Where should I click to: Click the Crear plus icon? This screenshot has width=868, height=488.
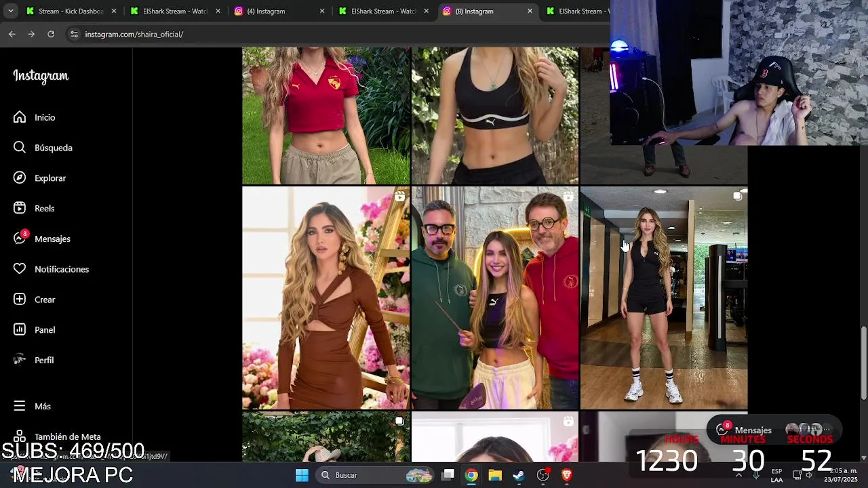click(20, 300)
